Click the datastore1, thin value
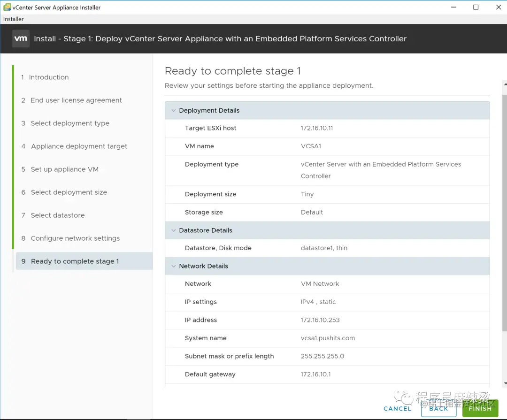 [324, 248]
